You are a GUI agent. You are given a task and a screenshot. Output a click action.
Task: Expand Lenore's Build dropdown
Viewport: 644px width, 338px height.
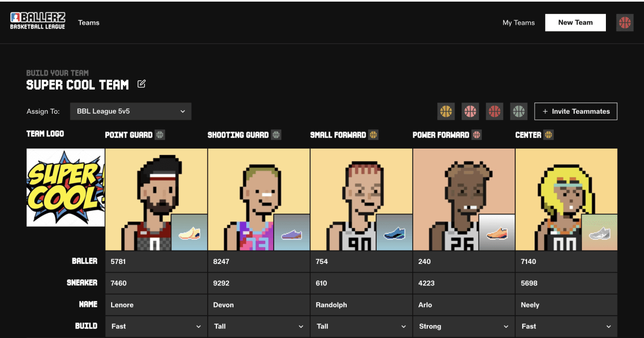156,326
